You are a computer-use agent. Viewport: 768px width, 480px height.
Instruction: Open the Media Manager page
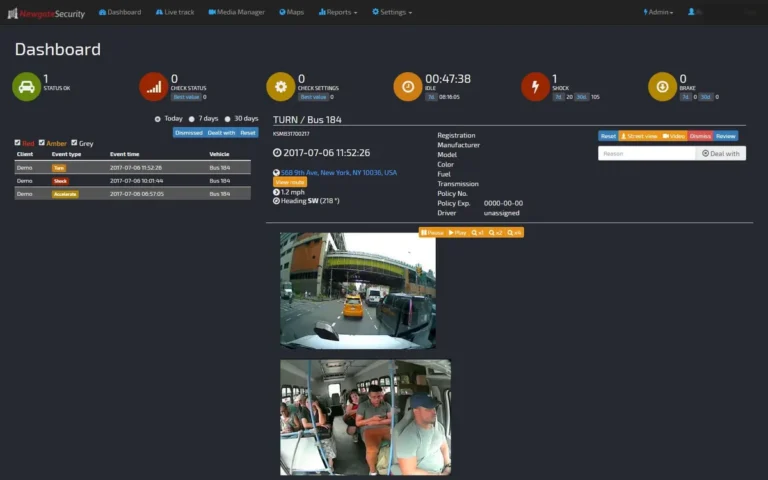[237, 12]
